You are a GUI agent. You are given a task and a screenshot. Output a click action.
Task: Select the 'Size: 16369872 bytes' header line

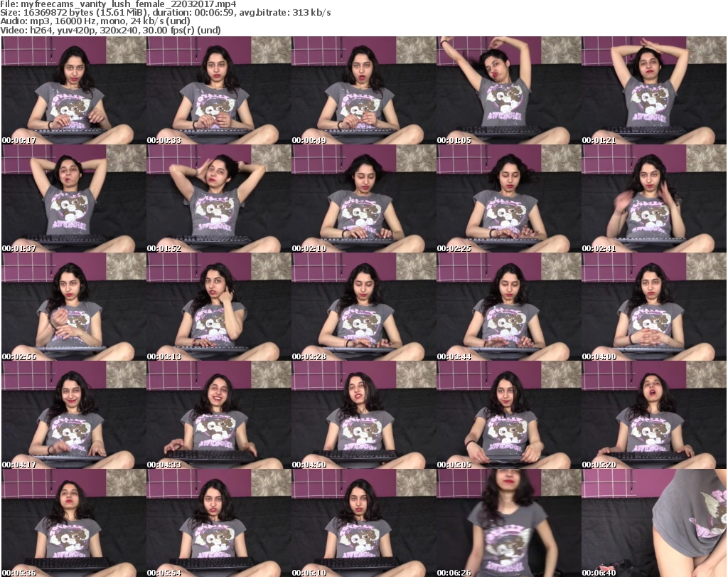pyautogui.click(x=165, y=13)
